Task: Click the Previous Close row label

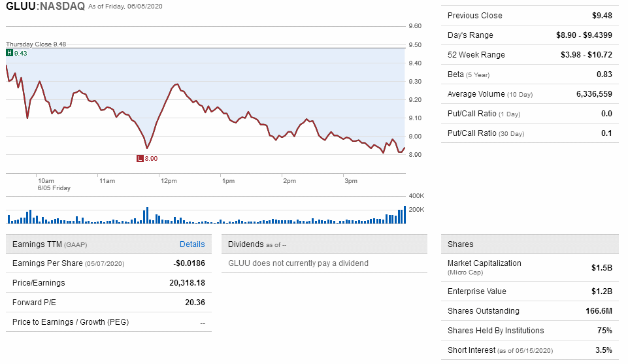Action: 474,16
